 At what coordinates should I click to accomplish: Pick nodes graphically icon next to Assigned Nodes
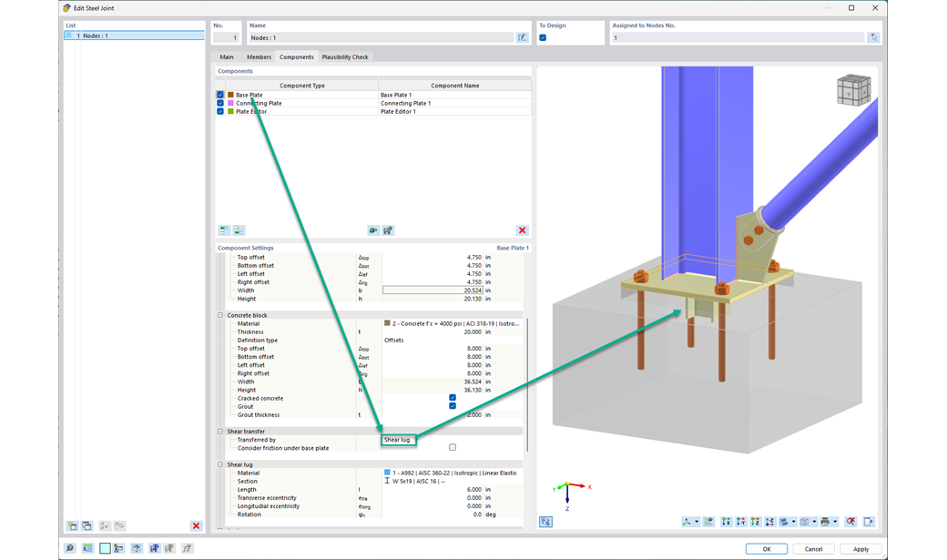click(x=873, y=37)
